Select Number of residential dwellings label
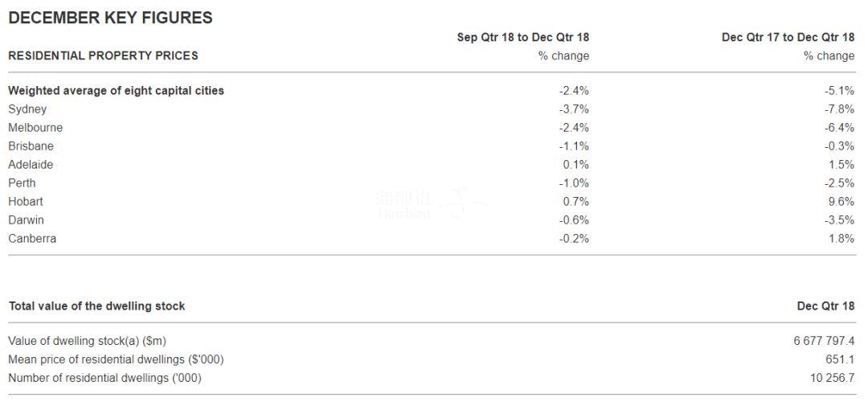 (x=105, y=378)
